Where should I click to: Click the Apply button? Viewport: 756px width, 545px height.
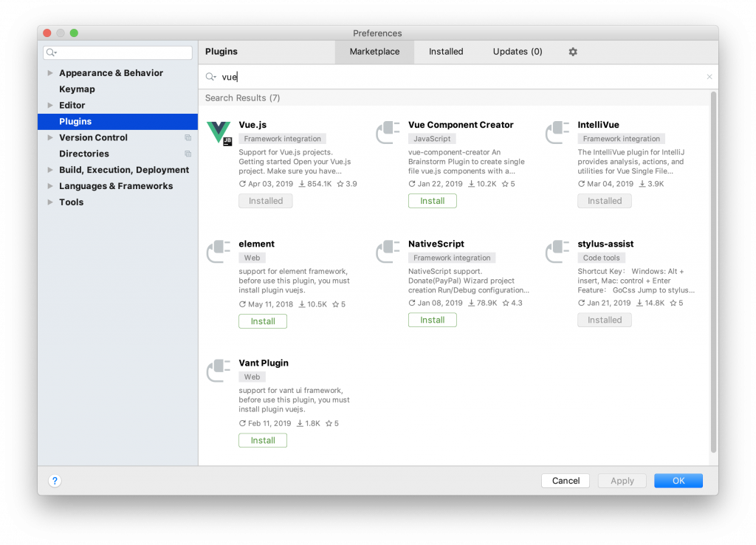622,481
